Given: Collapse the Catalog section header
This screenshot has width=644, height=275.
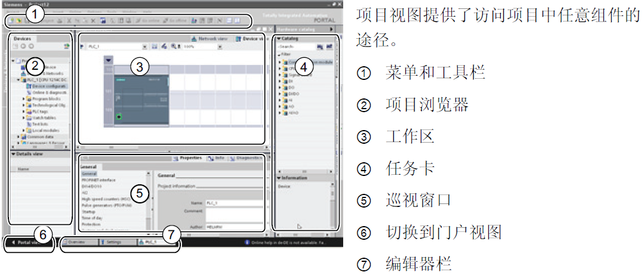Looking at the screenshot, I should click(279, 39).
